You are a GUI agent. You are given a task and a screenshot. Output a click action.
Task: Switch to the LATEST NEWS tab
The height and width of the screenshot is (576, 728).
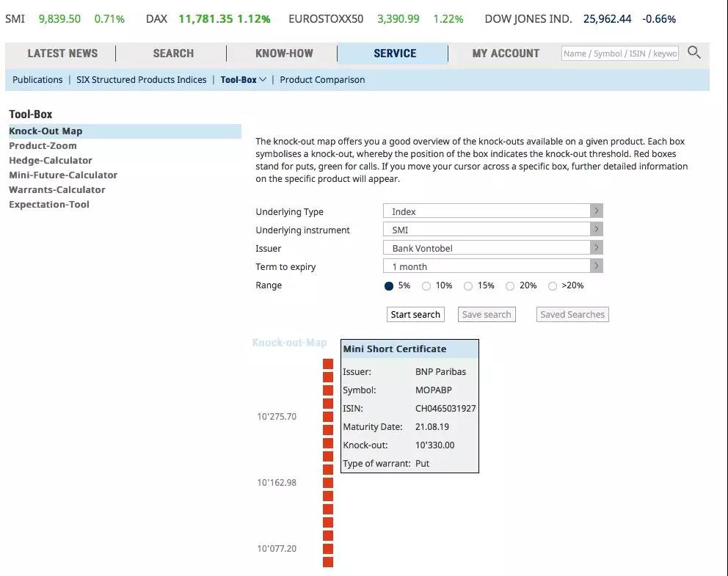[62, 54]
